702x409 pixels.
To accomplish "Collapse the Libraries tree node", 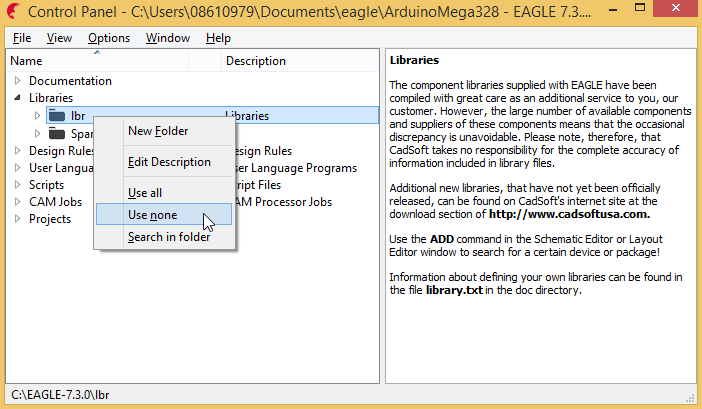I will pos(17,98).
